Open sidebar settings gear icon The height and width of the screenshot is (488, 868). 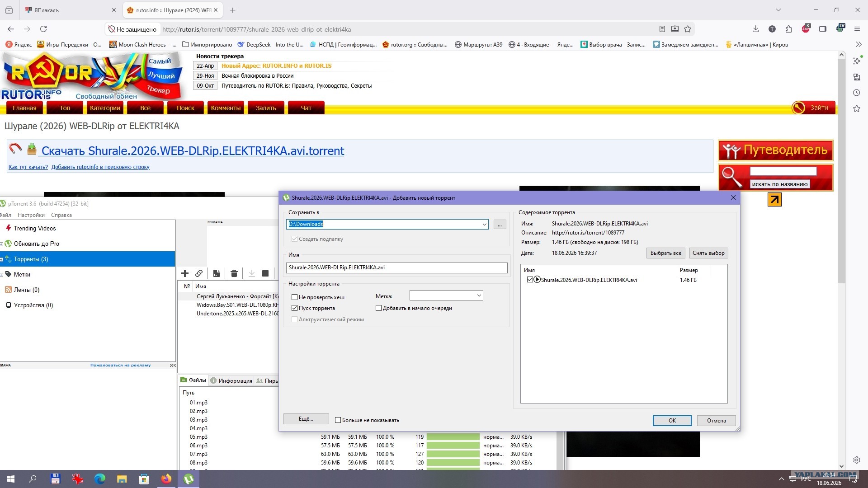click(x=857, y=460)
